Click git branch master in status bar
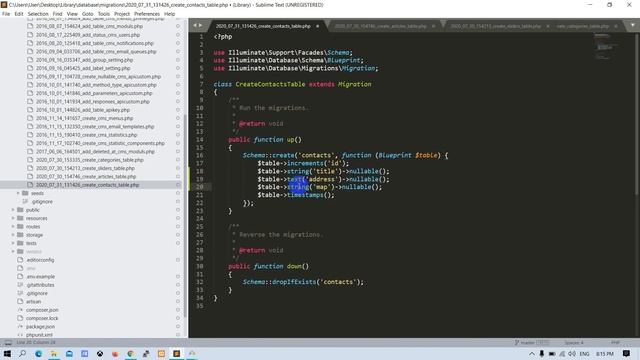Image resolution: width=640 pixels, height=360 pixels. coord(527,342)
